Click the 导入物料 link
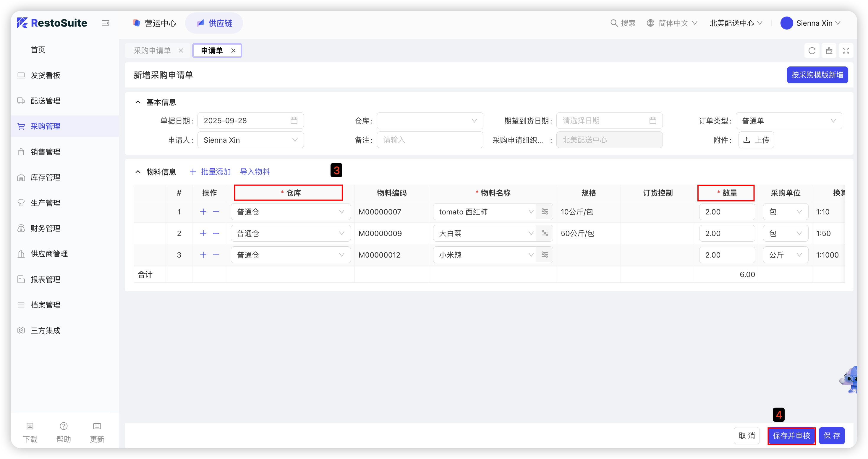The image size is (868, 459). (255, 172)
